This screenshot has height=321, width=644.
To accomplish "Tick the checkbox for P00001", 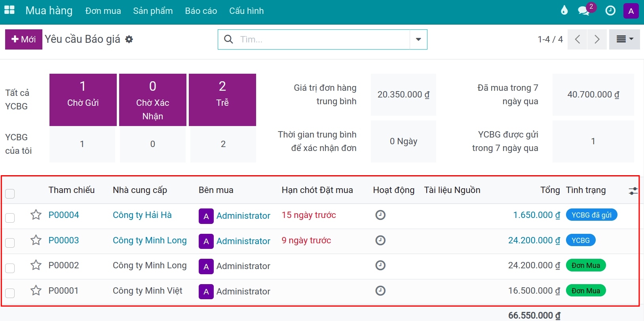I will point(10,293).
